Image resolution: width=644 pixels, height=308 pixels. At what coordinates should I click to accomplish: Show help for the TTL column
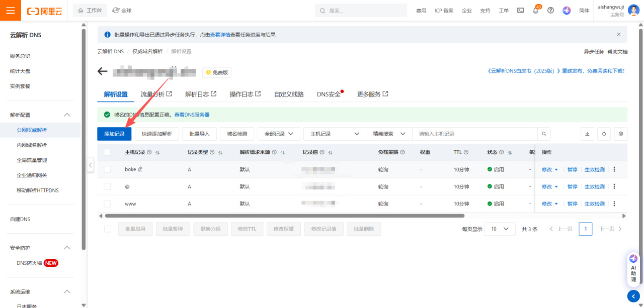click(x=466, y=152)
